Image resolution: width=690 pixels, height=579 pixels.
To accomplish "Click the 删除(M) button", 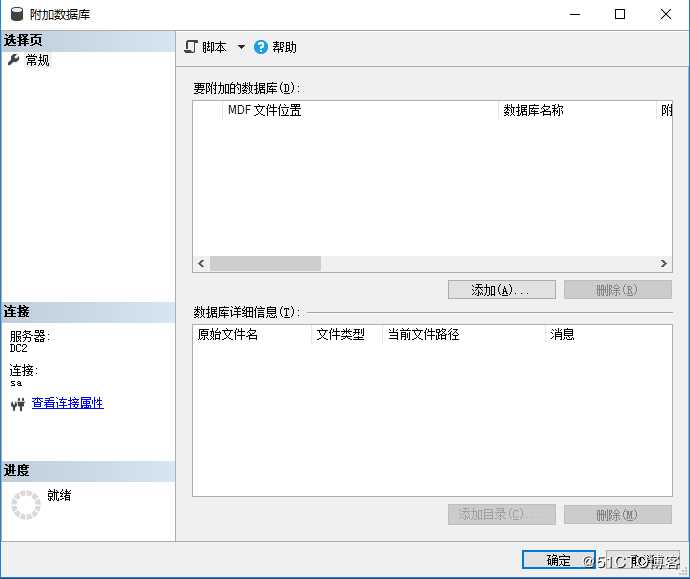I will pos(618,514).
